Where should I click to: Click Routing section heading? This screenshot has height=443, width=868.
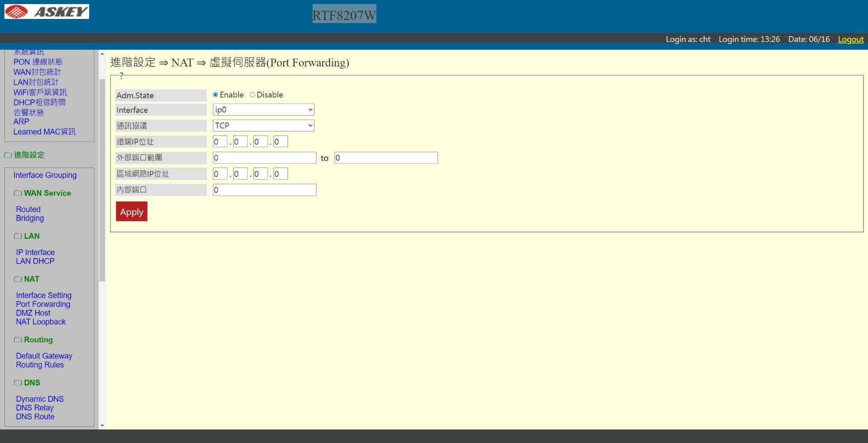point(38,340)
